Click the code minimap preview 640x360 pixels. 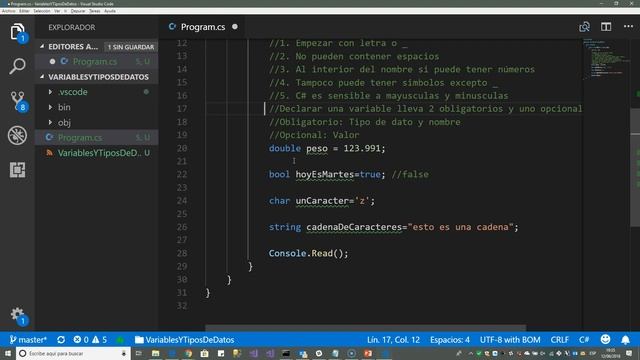[x=606, y=58]
